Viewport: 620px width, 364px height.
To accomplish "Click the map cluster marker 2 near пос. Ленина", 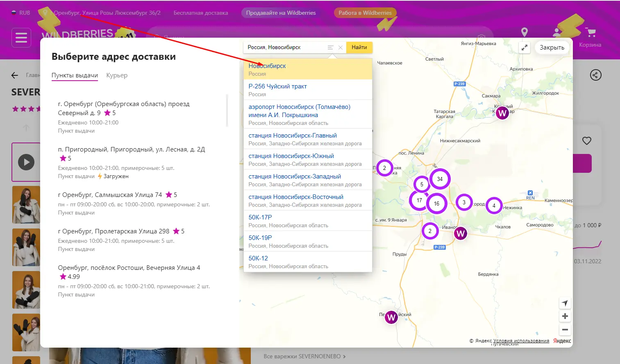I will pos(384,168).
